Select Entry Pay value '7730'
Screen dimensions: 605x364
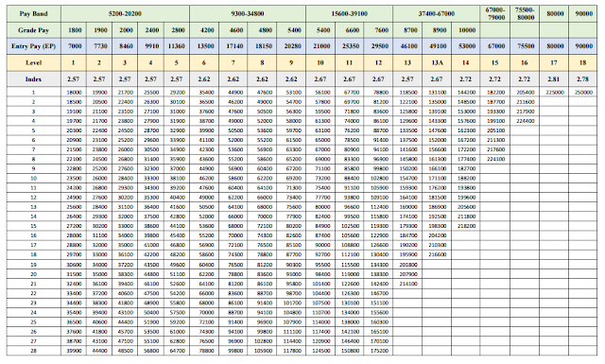click(x=100, y=46)
